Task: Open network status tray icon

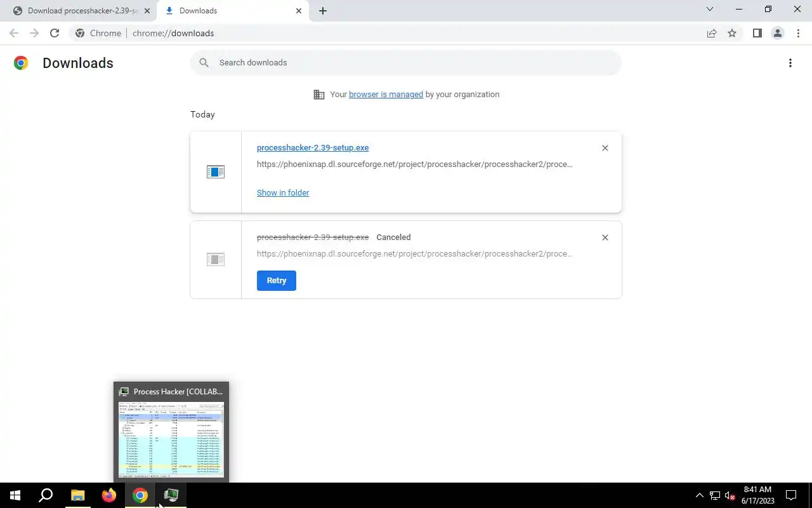Action: coord(715,495)
